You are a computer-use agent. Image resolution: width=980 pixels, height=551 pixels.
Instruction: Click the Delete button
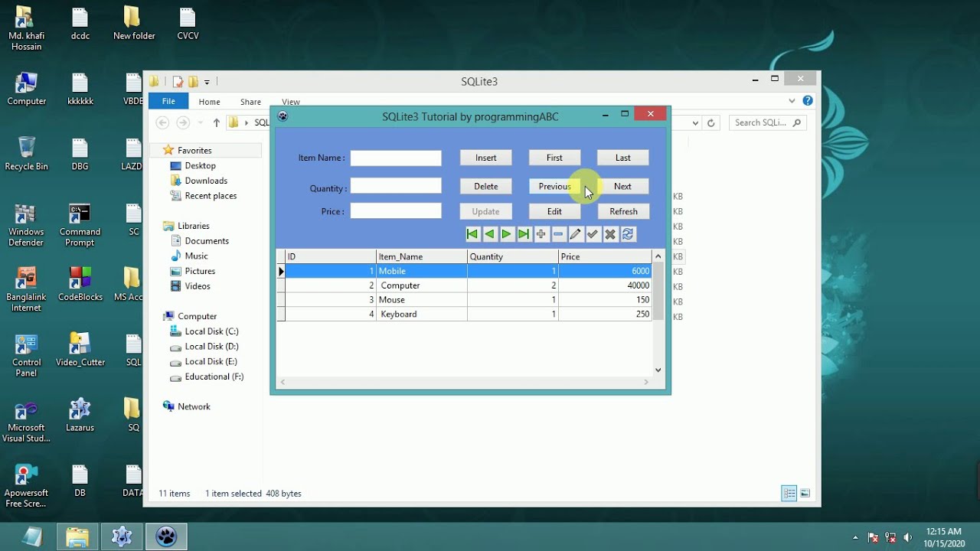[x=485, y=186]
